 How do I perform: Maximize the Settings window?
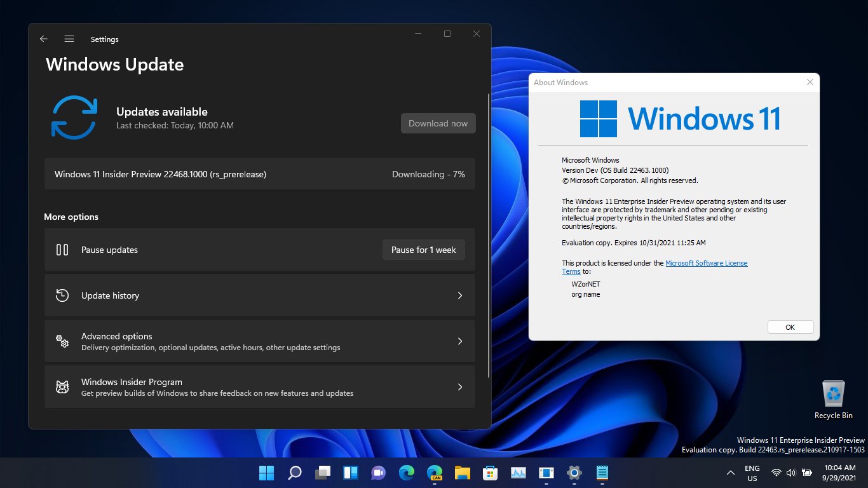[x=447, y=34]
